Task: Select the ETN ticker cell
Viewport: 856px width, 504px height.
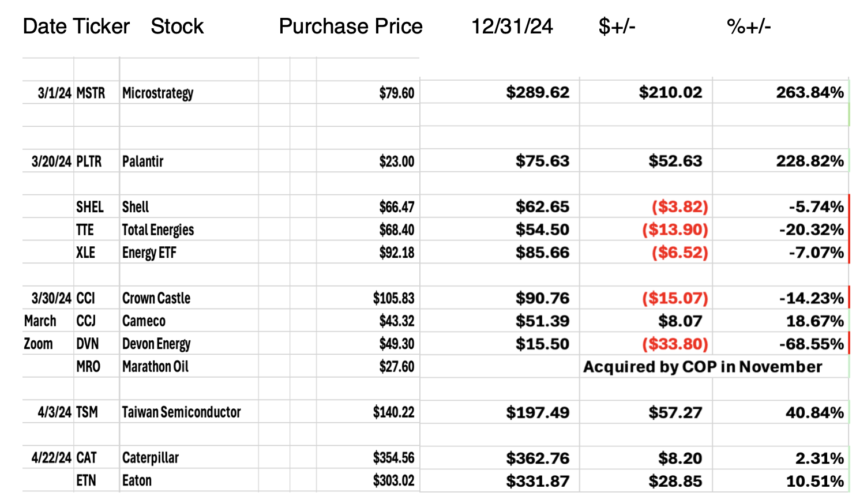Action: coord(86,480)
